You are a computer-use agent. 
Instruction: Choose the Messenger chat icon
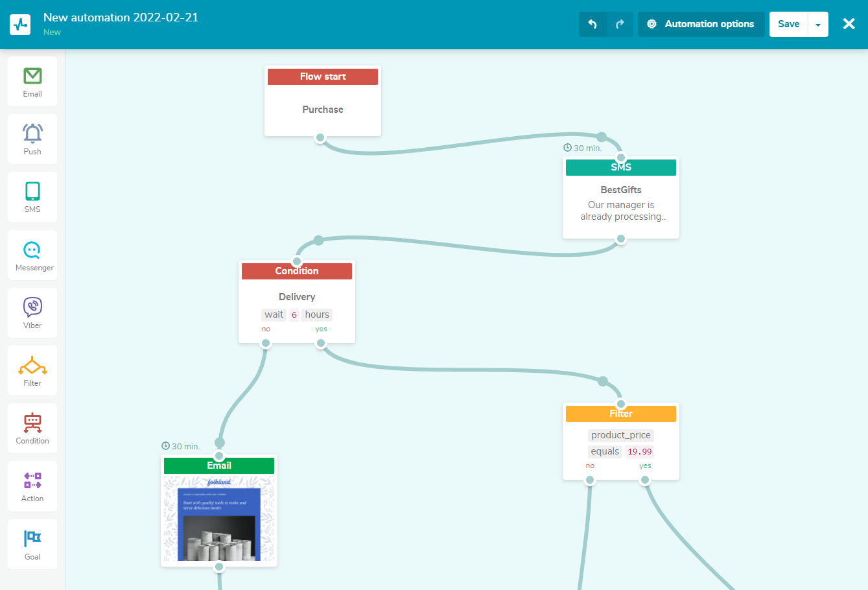(x=32, y=250)
